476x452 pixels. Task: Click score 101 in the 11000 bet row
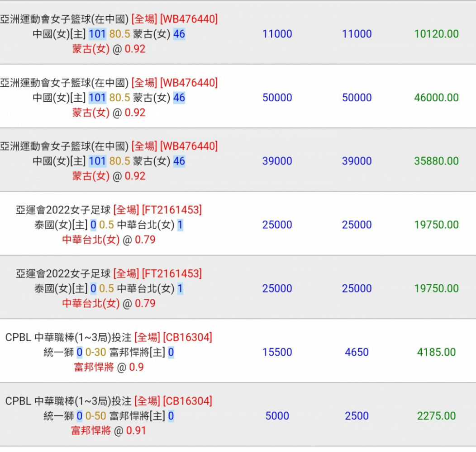click(97, 34)
